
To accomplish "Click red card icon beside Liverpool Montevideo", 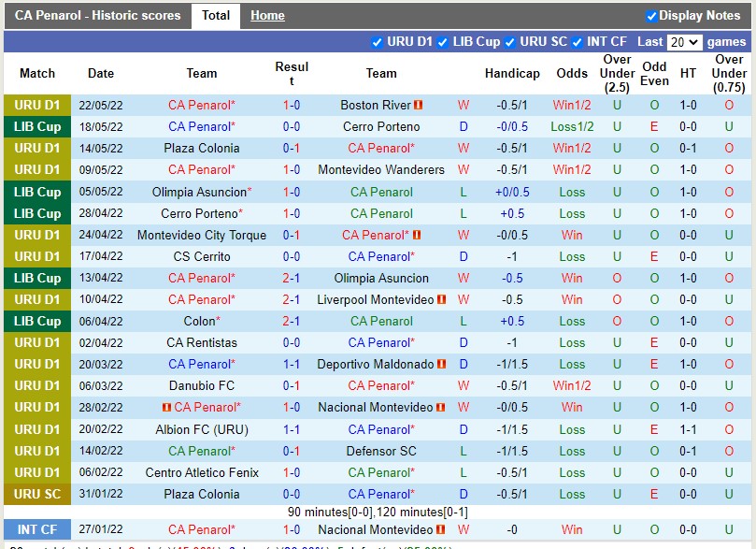I will [x=441, y=299].
